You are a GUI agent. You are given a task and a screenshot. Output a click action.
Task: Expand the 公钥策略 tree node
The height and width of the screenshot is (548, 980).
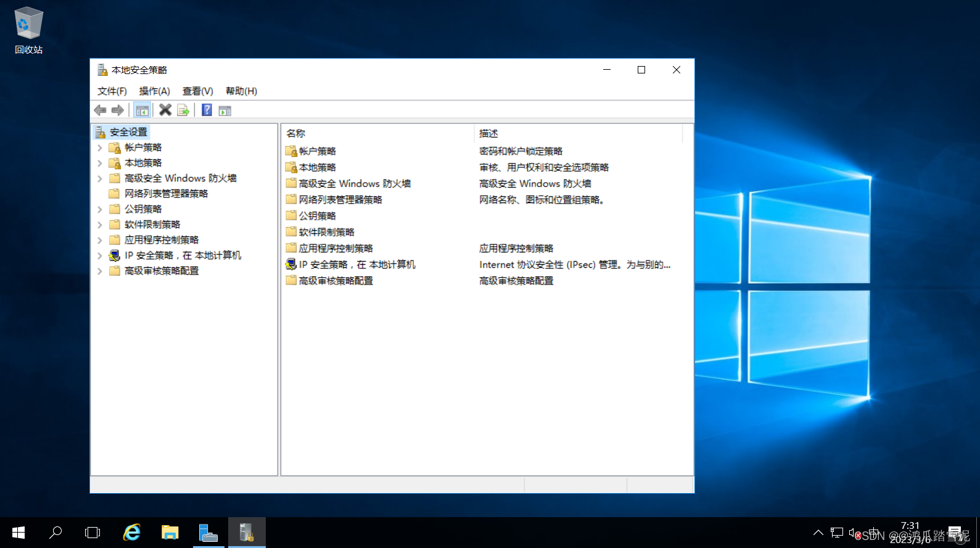click(100, 209)
